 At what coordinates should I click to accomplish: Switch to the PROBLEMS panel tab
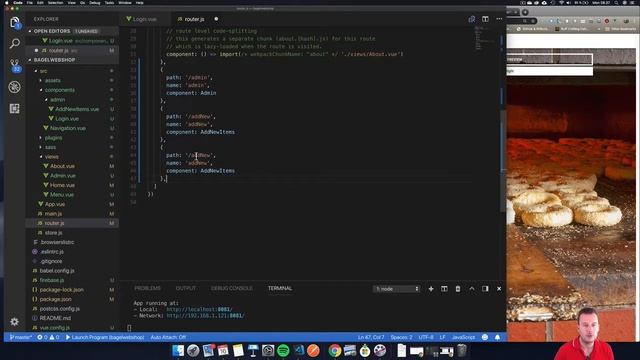[x=147, y=288]
